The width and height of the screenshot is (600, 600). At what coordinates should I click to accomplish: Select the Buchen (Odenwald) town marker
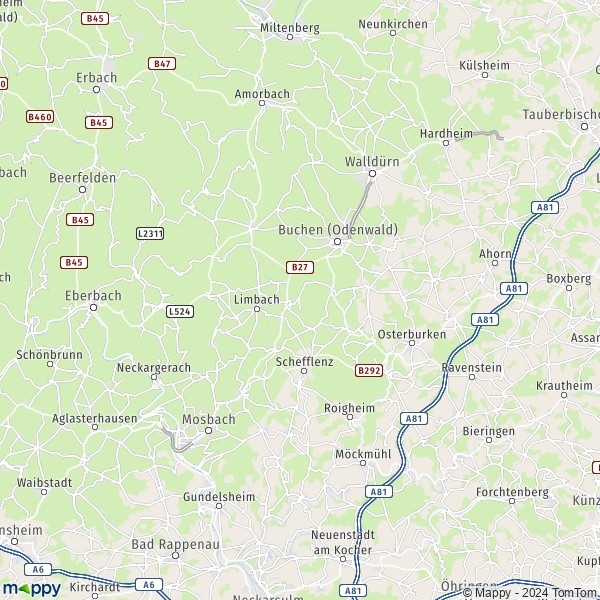point(338,241)
